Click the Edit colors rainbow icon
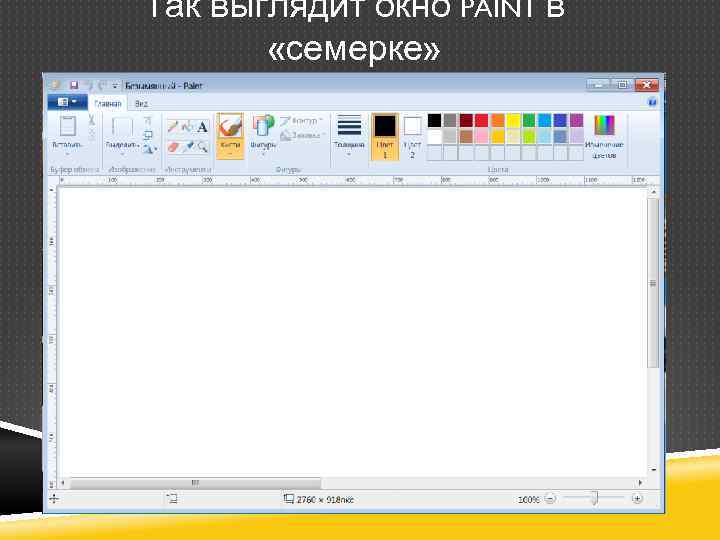Screen dimensions: 720x540 point(604,125)
